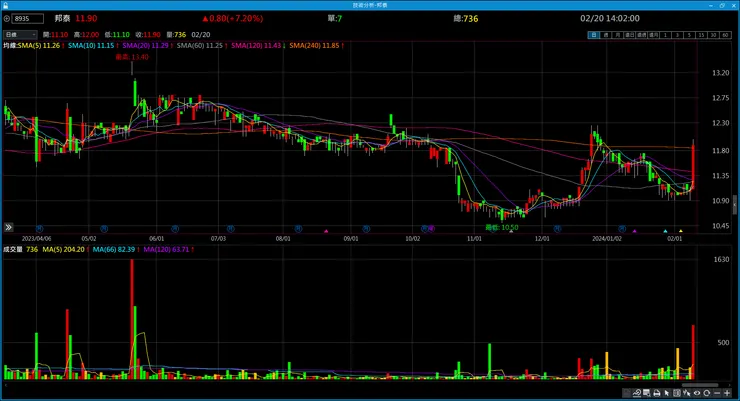Viewport: 740px width, 401px height.
Task: Click the SMA(10) 11.15 indicator label
Action: tap(91, 45)
